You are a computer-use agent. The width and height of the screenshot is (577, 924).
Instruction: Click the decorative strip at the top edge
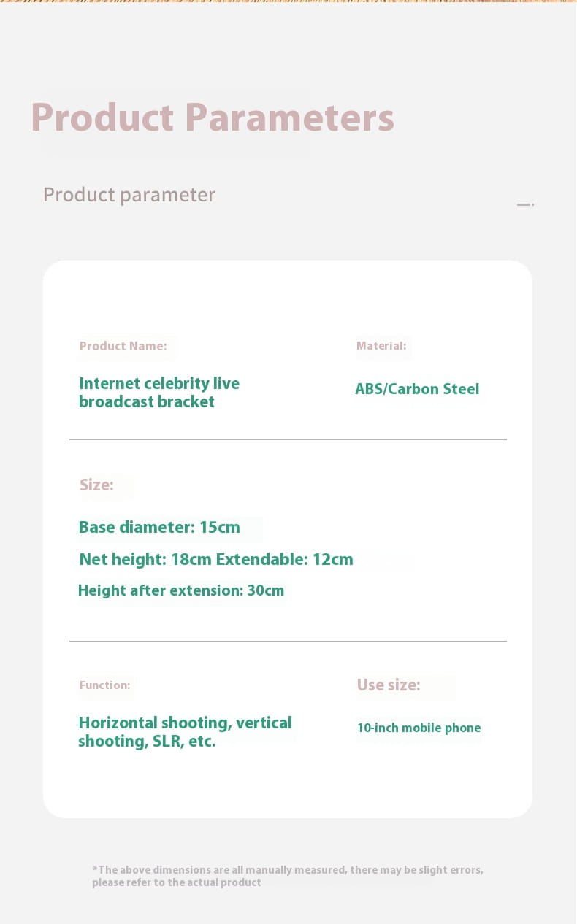pyautogui.click(x=288, y=1)
